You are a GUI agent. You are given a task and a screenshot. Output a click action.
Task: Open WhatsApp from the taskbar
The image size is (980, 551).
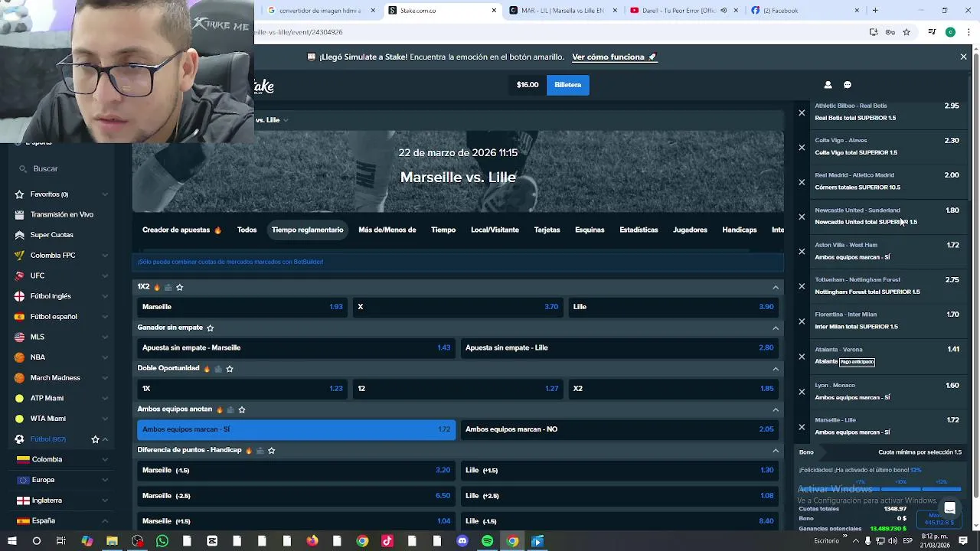coord(162,541)
